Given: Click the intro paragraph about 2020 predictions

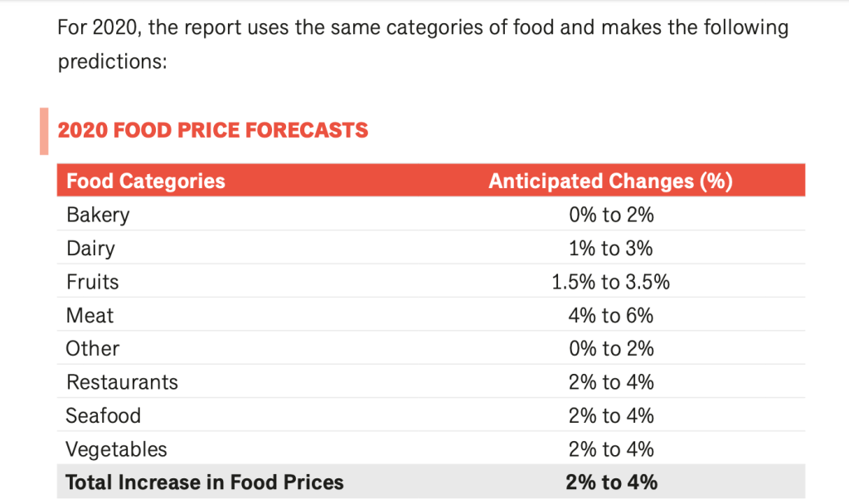Looking at the screenshot, I should coord(423,45).
